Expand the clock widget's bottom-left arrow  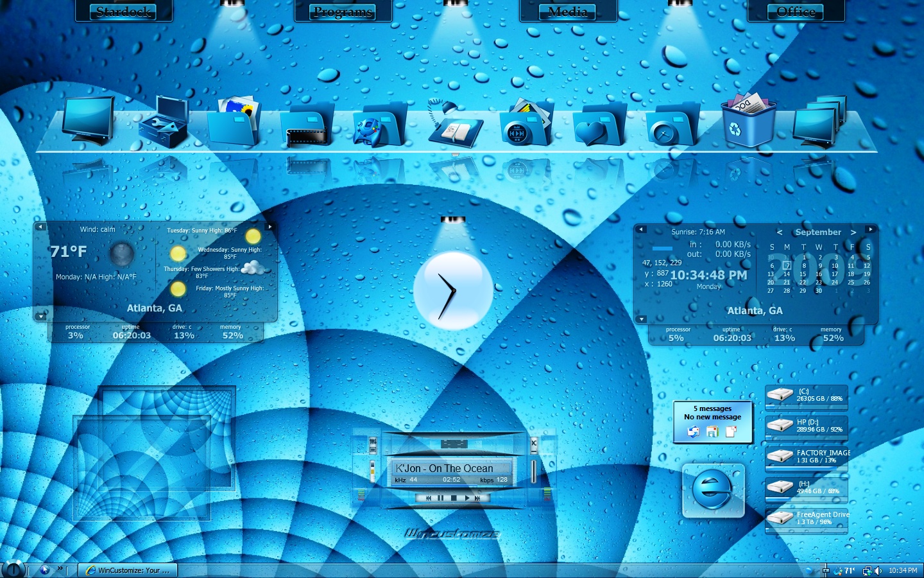tap(641, 319)
